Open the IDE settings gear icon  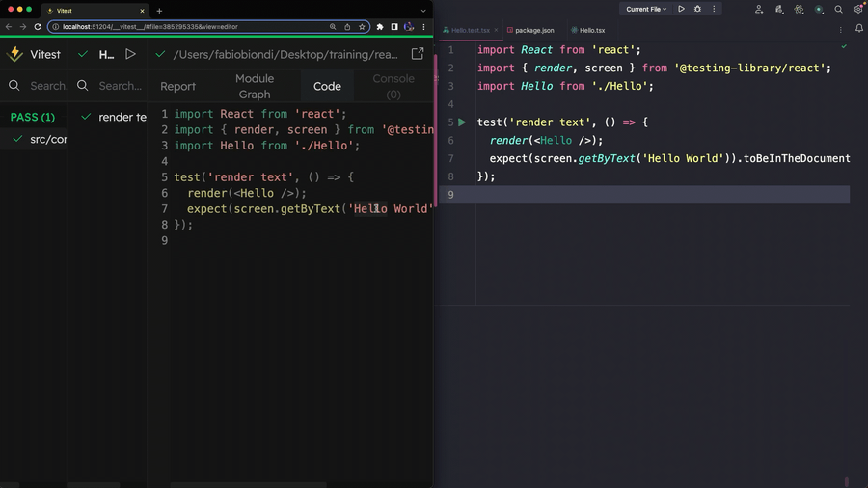[x=858, y=9]
